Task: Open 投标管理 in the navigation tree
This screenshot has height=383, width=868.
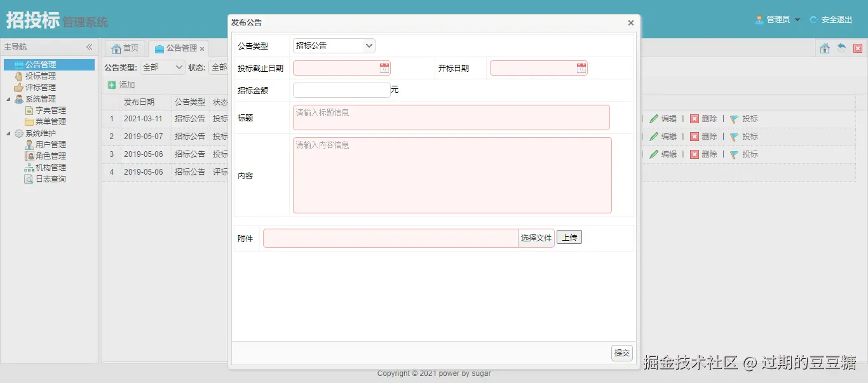Action: click(41, 76)
